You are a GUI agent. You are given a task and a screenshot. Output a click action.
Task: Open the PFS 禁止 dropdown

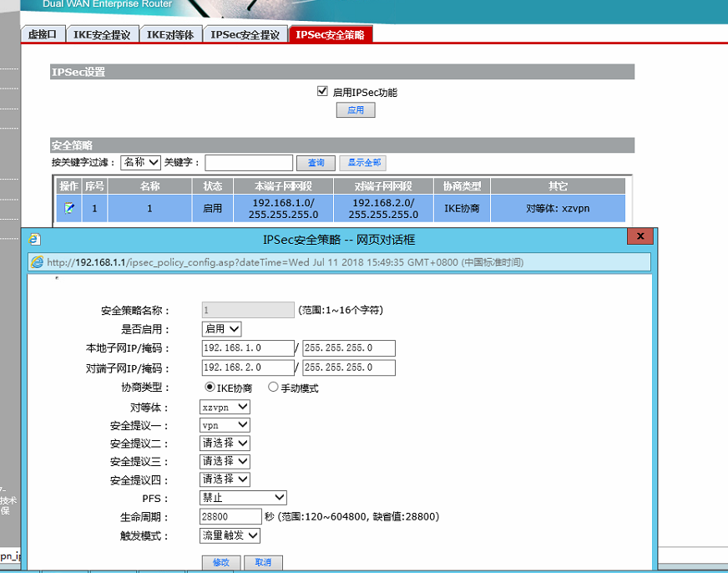point(243,498)
